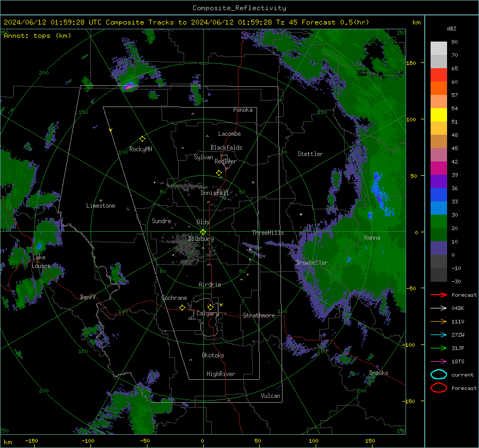Viewport: 479px width, 448px height.
Task: Click the red forecast arrow in legend
Action: click(439, 295)
